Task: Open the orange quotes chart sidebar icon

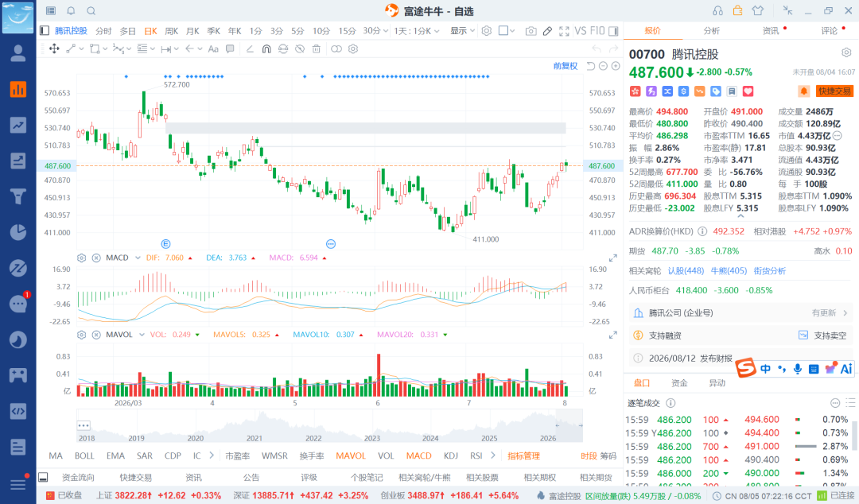Action: [18, 89]
